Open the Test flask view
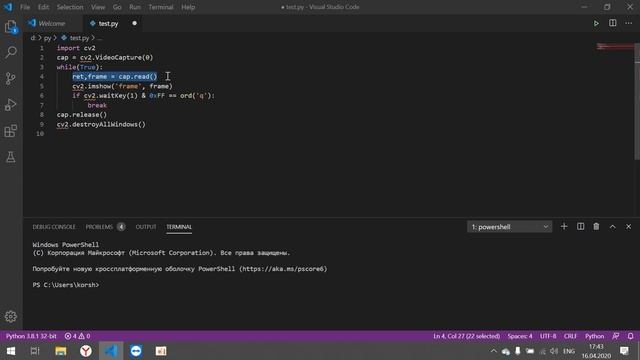Screen dimensions: 640x360 pyautogui.click(x=11, y=157)
